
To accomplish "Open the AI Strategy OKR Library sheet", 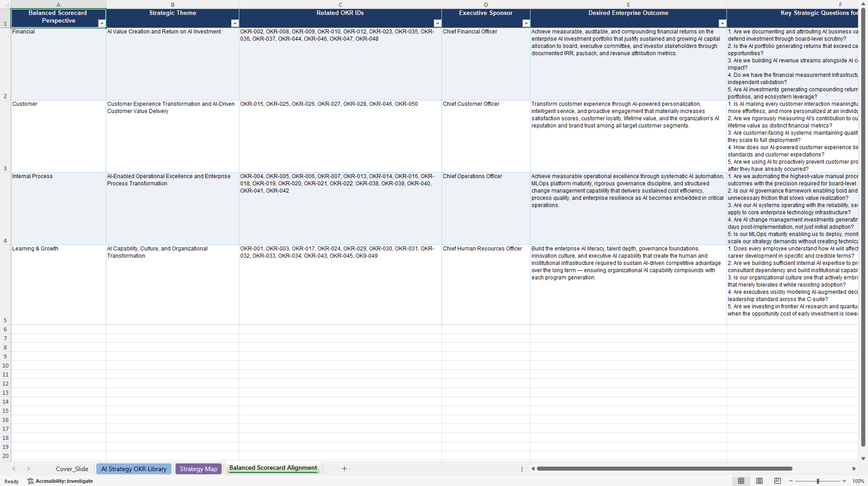I will click(x=134, y=469).
